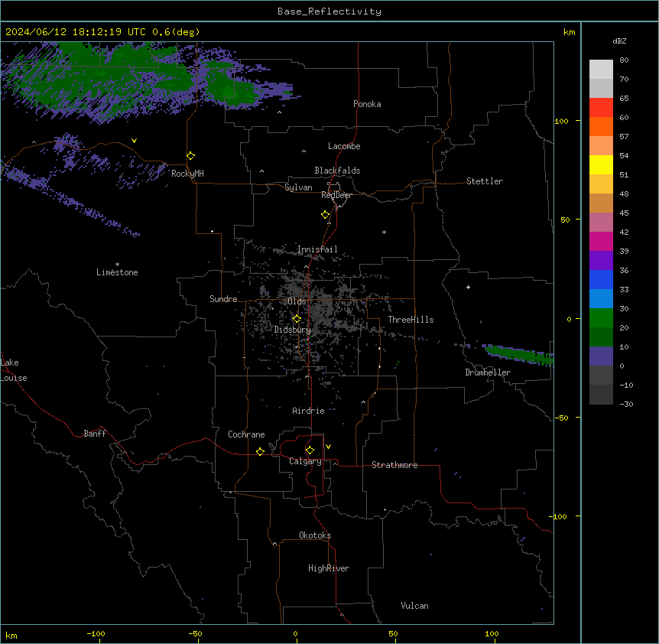Viewport: 659px width, 644px height.
Task: Pick the light gray 80-70 legend swatch
Action: coord(601,70)
